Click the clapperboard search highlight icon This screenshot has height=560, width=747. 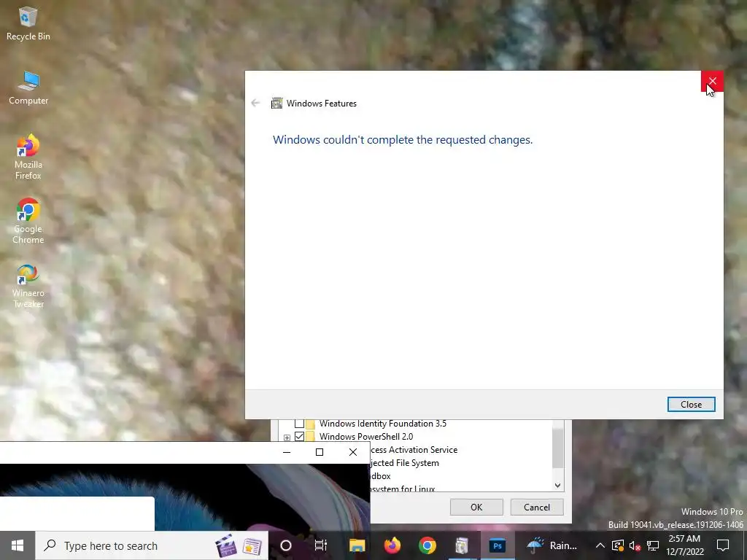click(226, 545)
